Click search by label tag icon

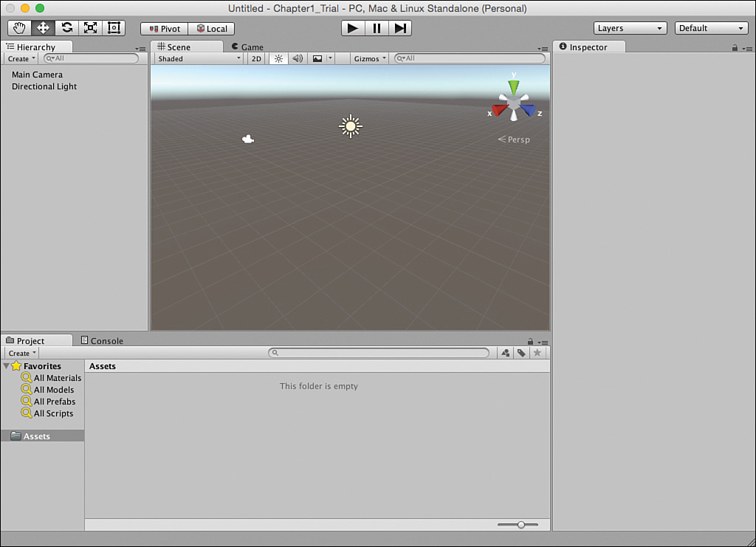(x=521, y=353)
